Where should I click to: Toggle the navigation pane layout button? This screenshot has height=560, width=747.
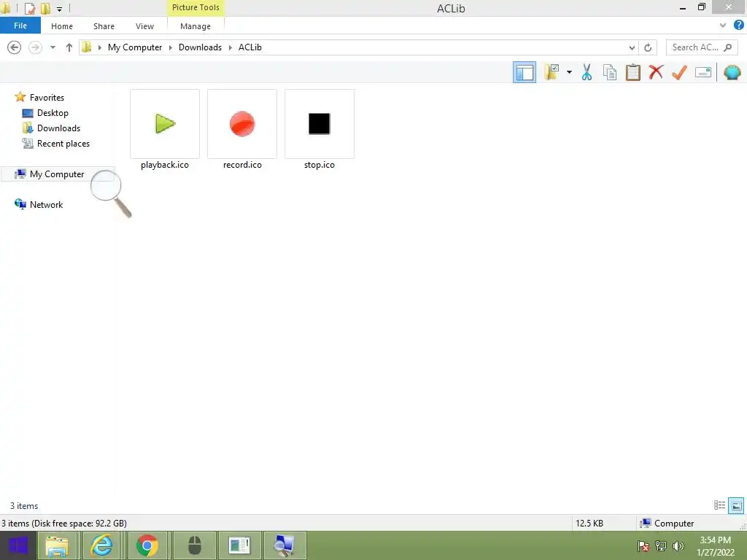tap(524, 72)
